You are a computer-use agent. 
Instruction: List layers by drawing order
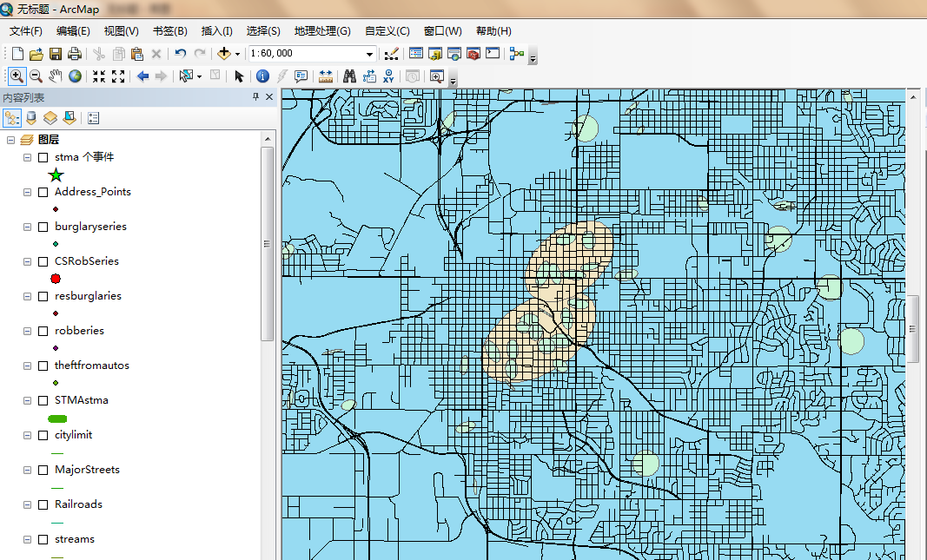coord(12,118)
